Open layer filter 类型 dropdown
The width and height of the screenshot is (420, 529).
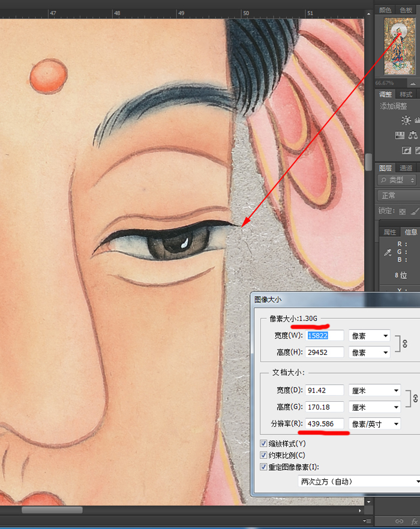pyautogui.click(x=397, y=180)
